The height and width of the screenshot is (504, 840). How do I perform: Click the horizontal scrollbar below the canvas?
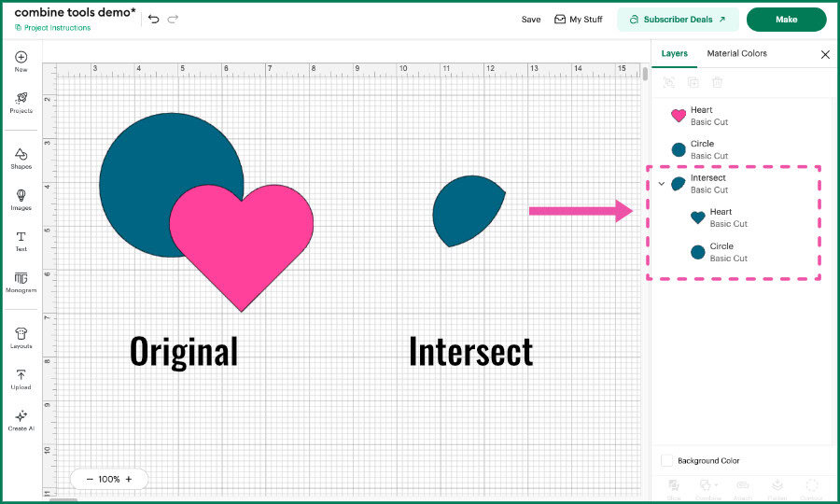[x=63, y=500]
